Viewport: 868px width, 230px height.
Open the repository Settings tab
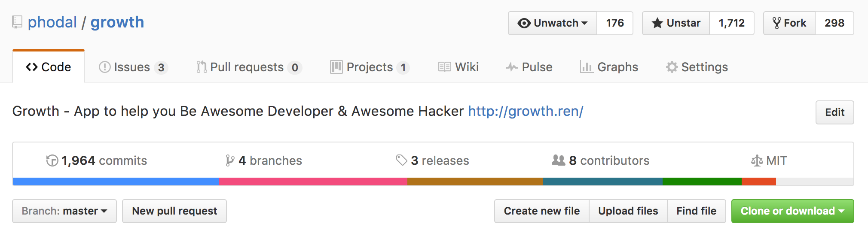(697, 67)
